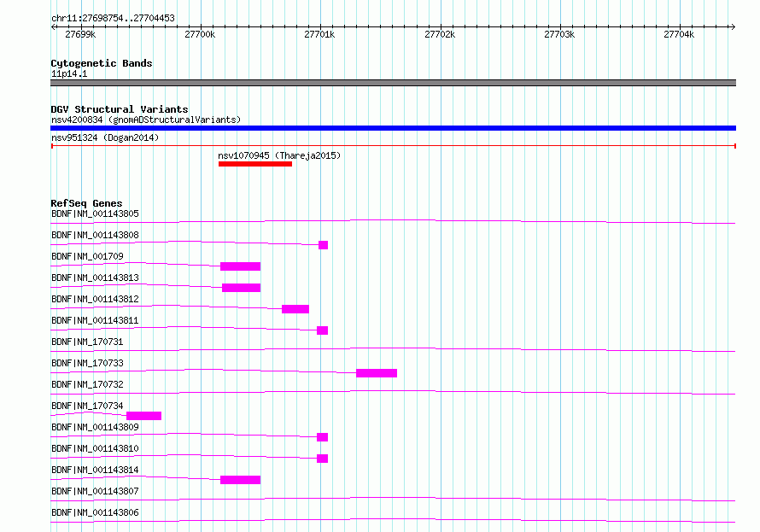Click the BDNF|NM_001143812 transcript label
The image size is (760, 532).
click(x=95, y=300)
